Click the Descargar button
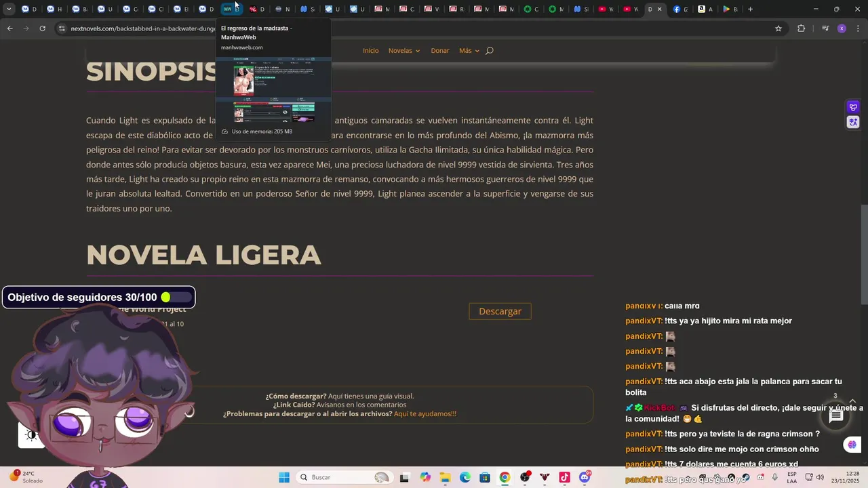868x488 pixels. click(x=500, y=311)
